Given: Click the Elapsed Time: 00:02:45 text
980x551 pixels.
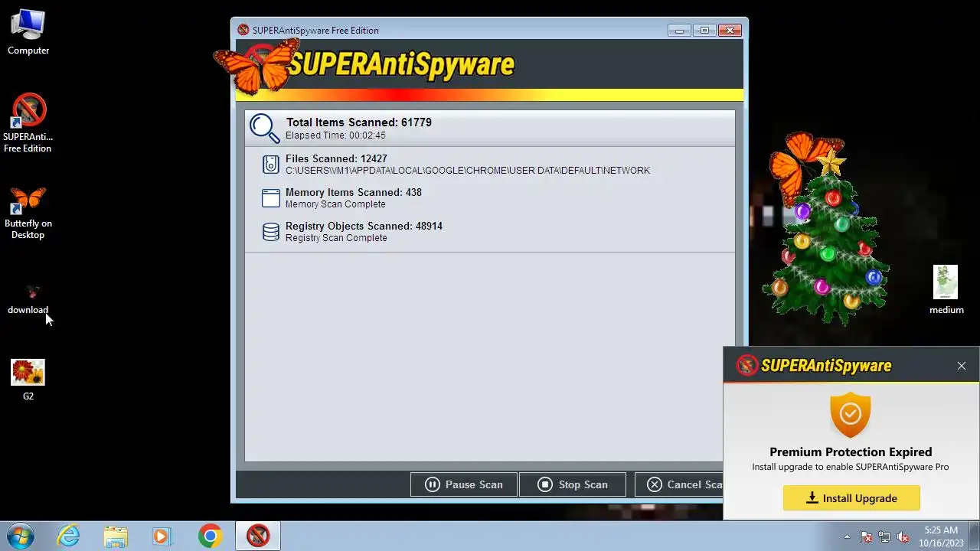Looking at the screenshot, I should point(335,135).
